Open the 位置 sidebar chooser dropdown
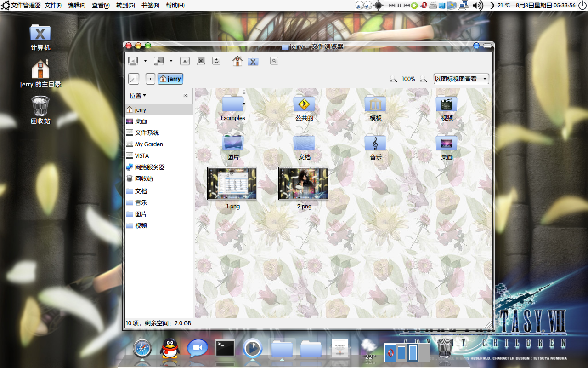 click(x=138, y=96)
